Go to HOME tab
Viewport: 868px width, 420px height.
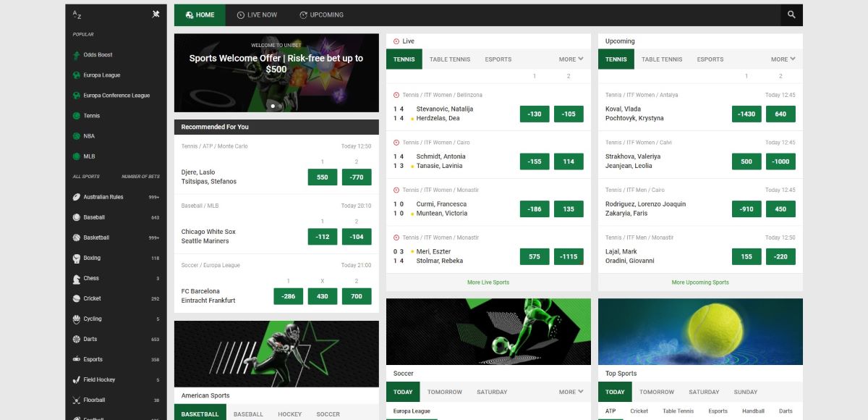pos(200,15)
